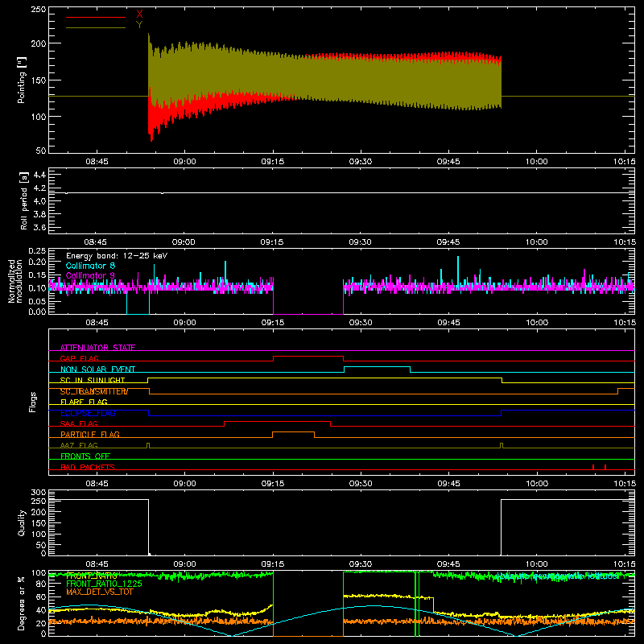Select the olive Y legend label
This screenshot has width=644, height=644.
pyautogui.click(x=139, y=25)
